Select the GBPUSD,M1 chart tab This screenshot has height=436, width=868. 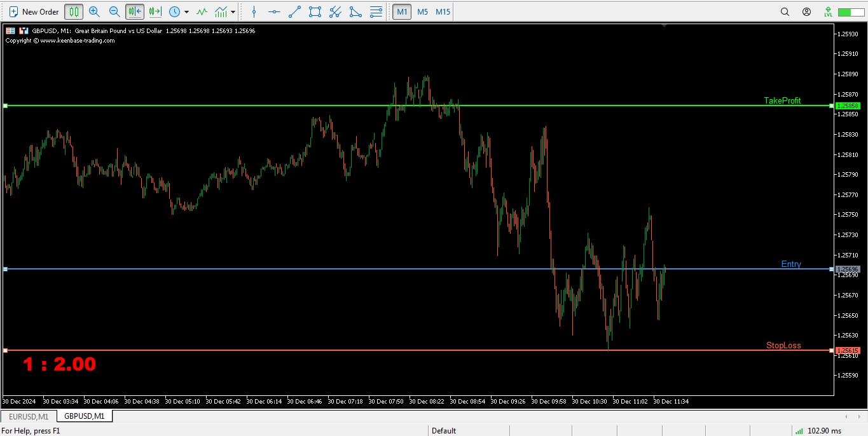pos(85,416)
